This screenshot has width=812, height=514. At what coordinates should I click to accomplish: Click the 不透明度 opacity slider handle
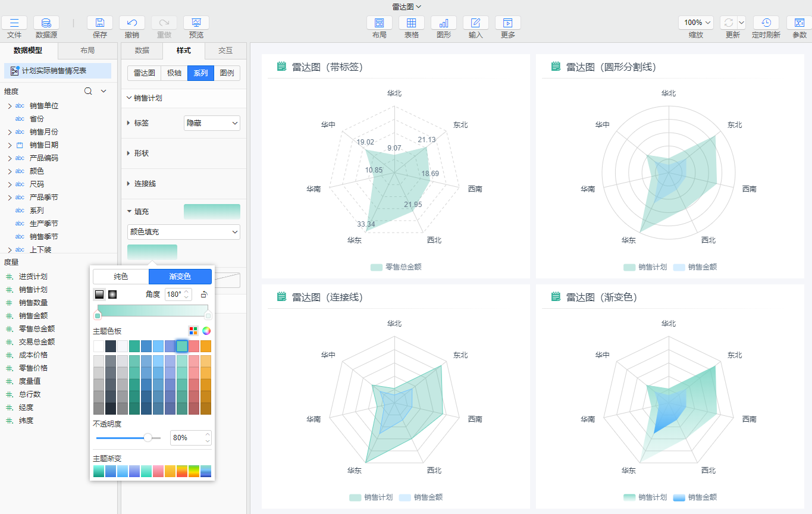[148, 438]
